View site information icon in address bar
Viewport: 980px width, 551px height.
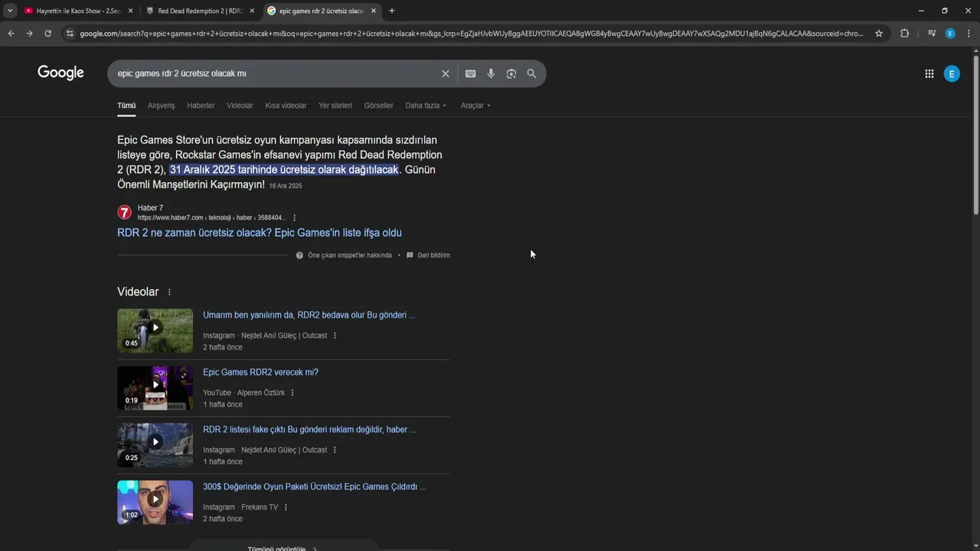[70, 34]
